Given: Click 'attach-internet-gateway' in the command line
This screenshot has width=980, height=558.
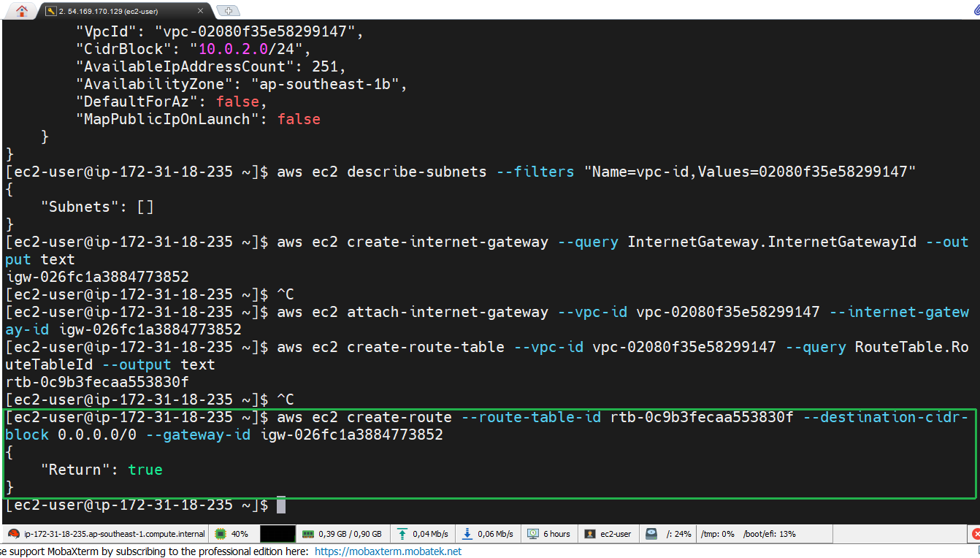Looking at the screenshot, I should coord(448,312).
